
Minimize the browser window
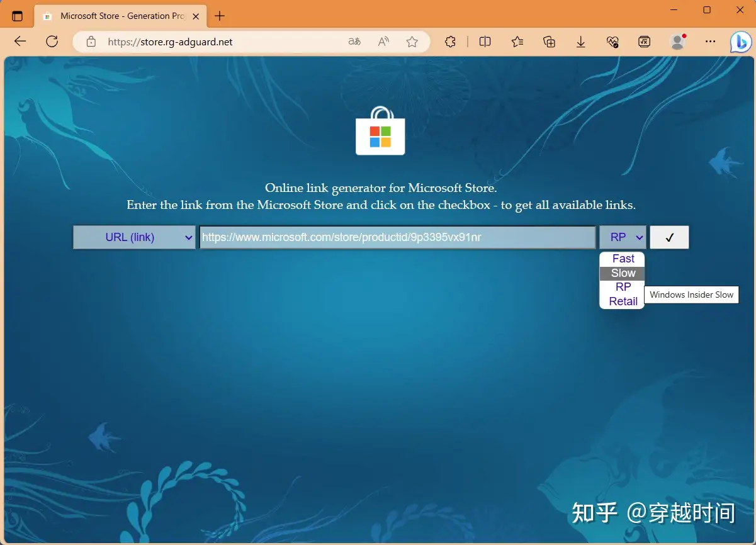(674, 10)
